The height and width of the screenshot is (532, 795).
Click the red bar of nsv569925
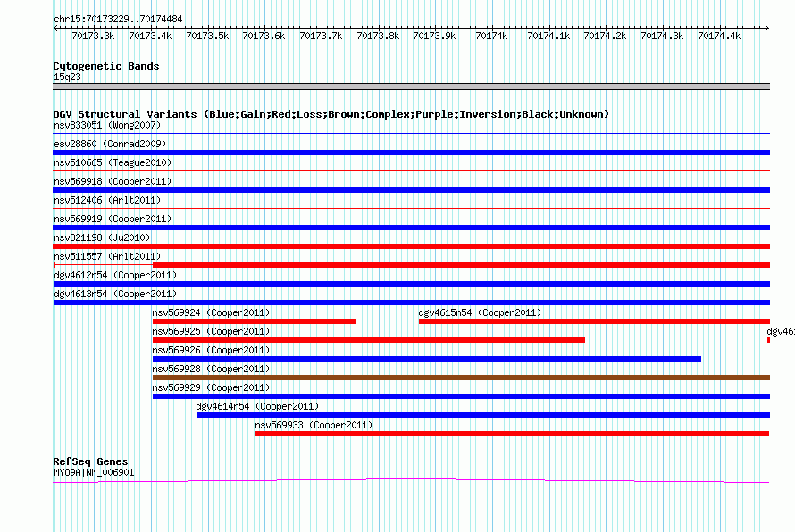pyautogui.click(x=369, y=340)
